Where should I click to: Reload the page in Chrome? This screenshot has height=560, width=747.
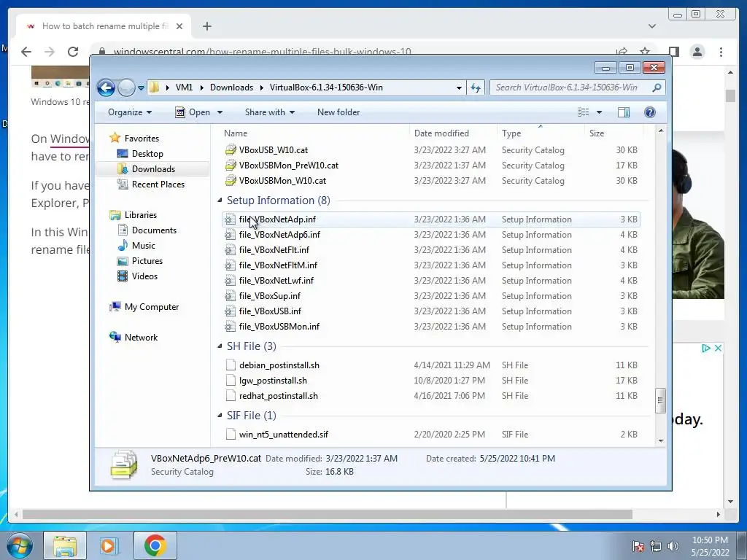pos(73,52)
